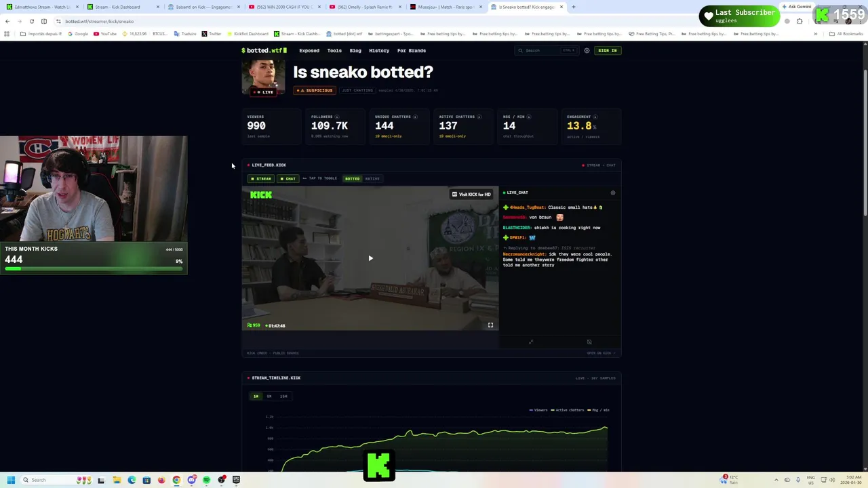Open the Exposed menu item
The image size is (868, 488).
(x=309, y=50)
